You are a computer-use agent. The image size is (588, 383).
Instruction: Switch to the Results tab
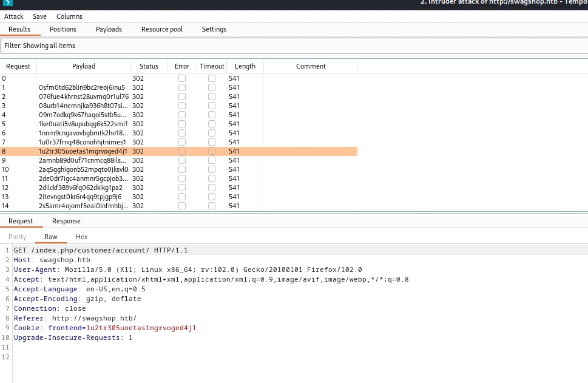pyautogui.click(x=19, y=29)
